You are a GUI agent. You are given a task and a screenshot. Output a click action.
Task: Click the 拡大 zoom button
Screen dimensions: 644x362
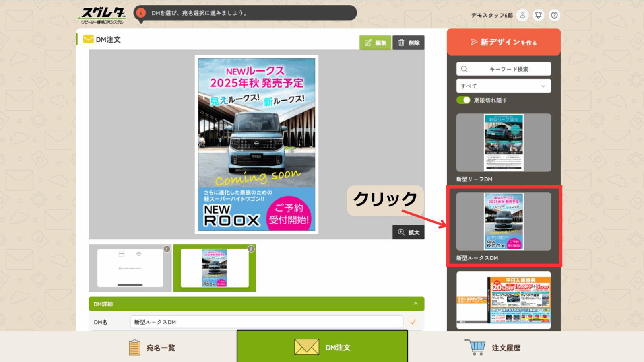[409, 232]
